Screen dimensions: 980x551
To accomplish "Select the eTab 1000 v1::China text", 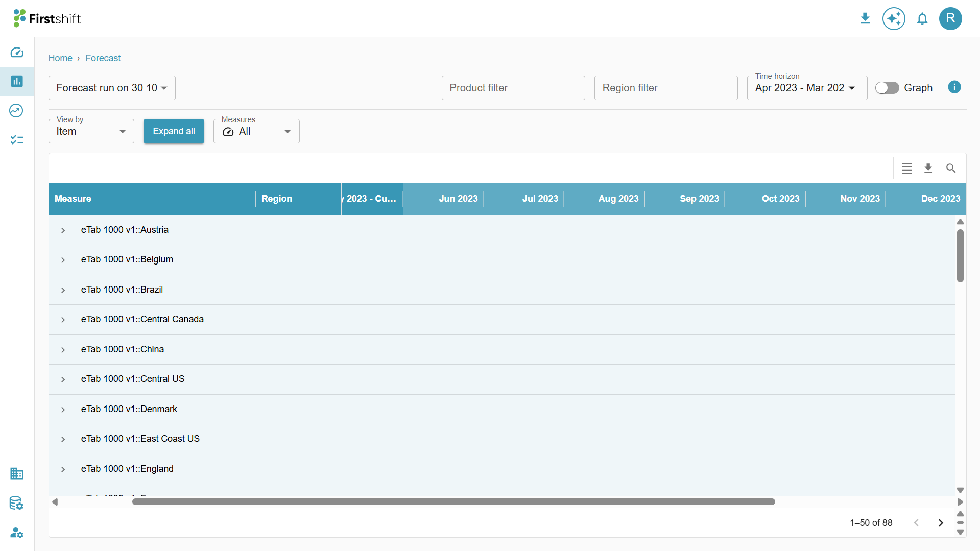I will point(123,349).
